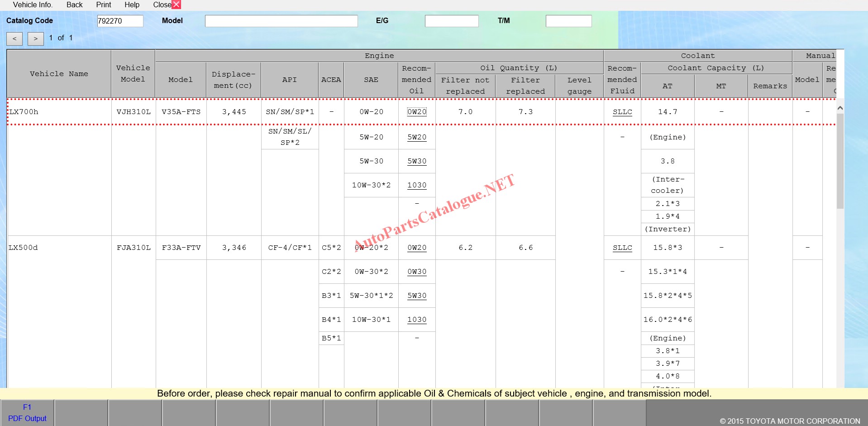Open the 0W30 oil link for LX500d

point(417,272)
